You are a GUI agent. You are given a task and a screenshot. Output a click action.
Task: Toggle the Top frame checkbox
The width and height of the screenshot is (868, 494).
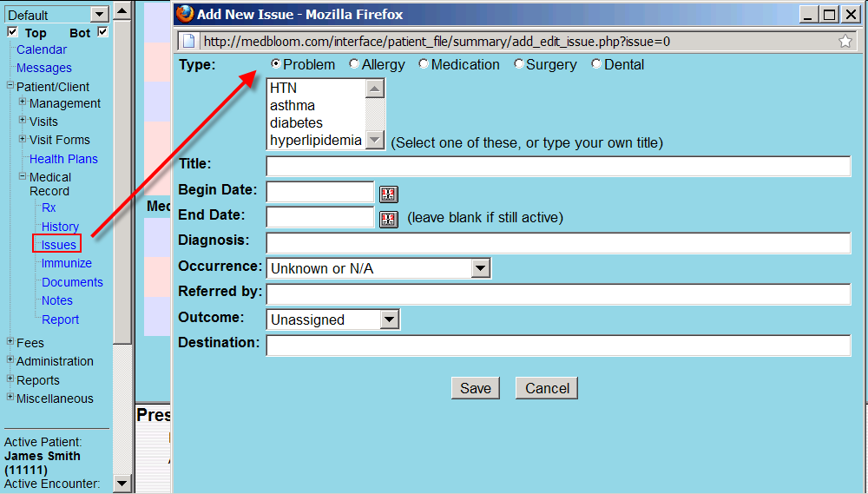click(x=12, y=32)
